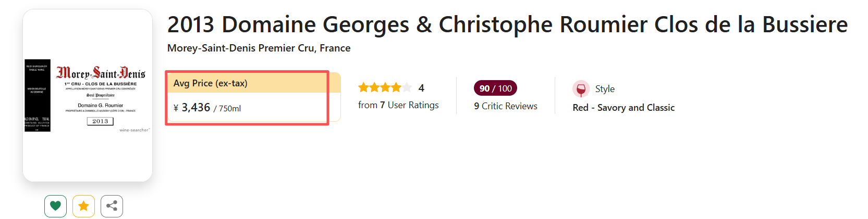This screenshot has width=868, height=219.
Task: Click the green heart favorite icon
Action: (x=55, y=206)
